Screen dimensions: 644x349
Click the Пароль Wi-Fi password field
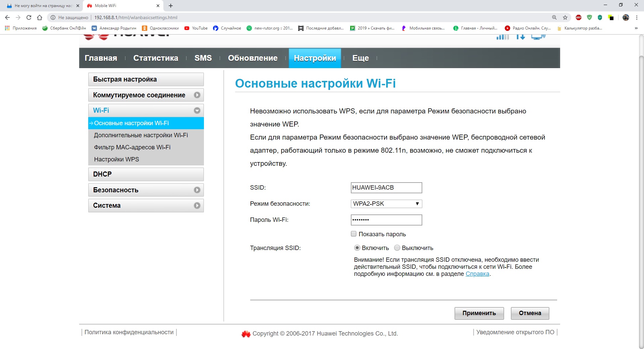pyautogui.click(x=386, y=220)
